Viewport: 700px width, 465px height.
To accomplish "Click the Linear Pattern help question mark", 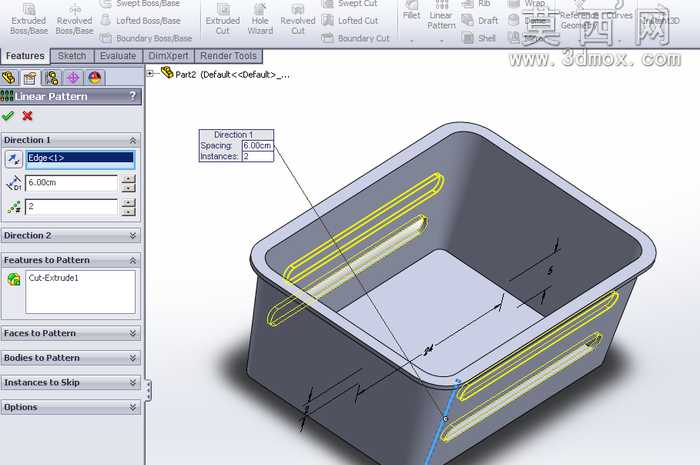I will 132,96.
